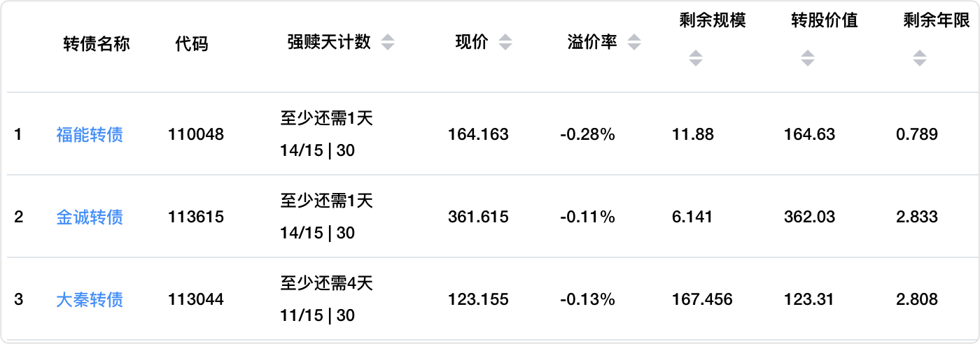Toggle sort icon next to 溢价率
Viewport: 980px width, 344px height.
coord(634,43)
